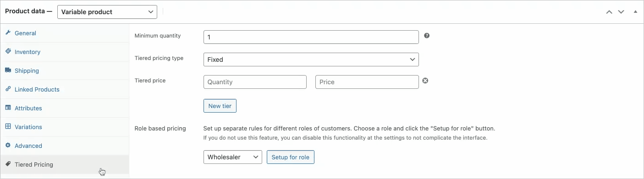Screen dimensions: 644x179
Task: Click the Advanced gear icon
Action: (x=8, y=146)
